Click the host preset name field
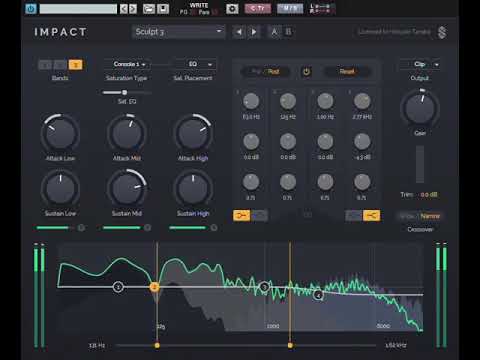The height and width of the screenshot is (360, 480). (x=78, y=9)
